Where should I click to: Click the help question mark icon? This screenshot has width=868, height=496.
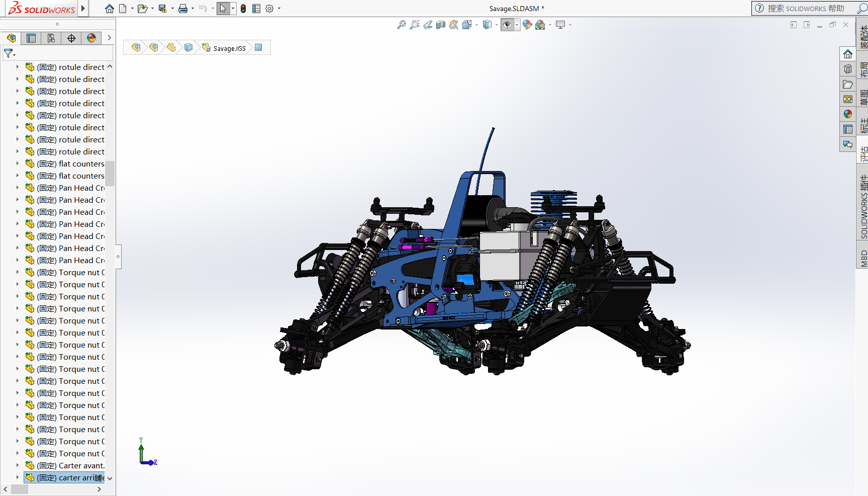(x=759, y=8)
